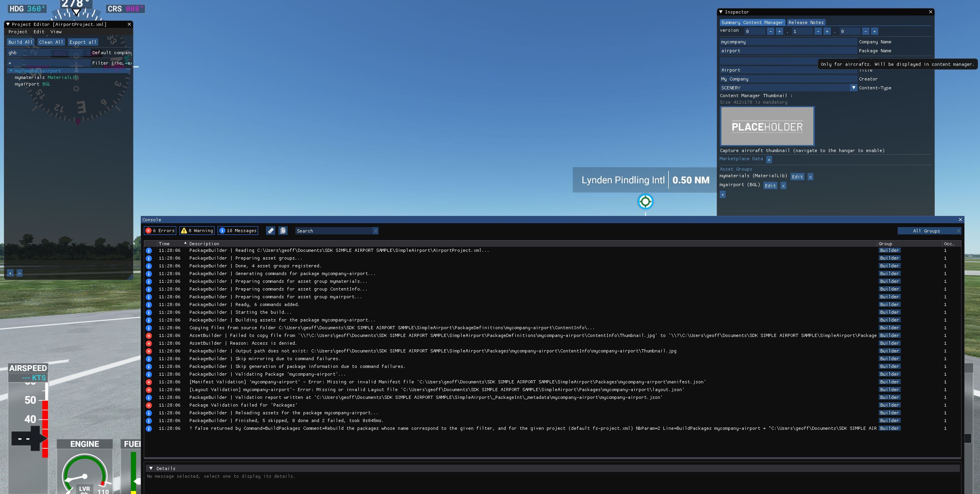Click Edit next to mymaterials (MaterialLib)
The height and width of the screenshot is (494, 980).
(x=797, y=177)
